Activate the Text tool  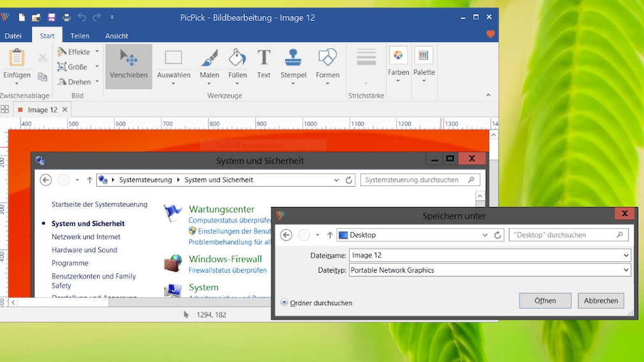coord(263,65)
